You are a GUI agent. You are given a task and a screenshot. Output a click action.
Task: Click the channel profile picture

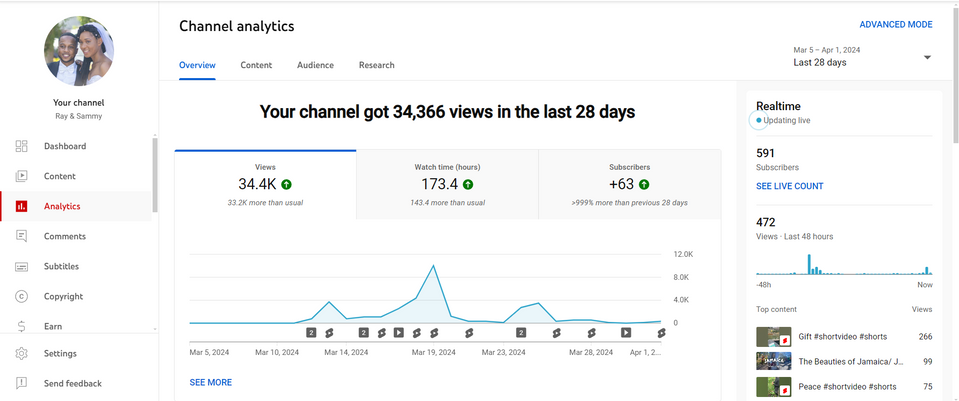[78, 51]
